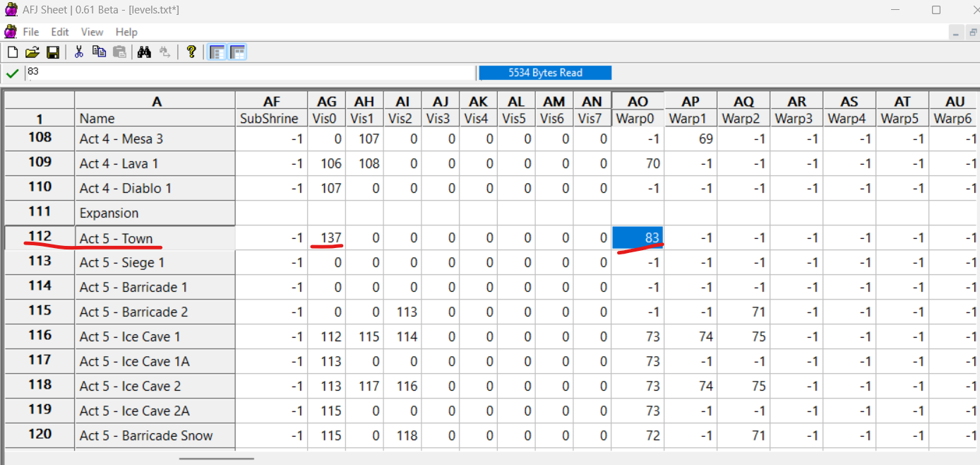Click the greyed-out Paste clipboard icon

click(119, 52)
